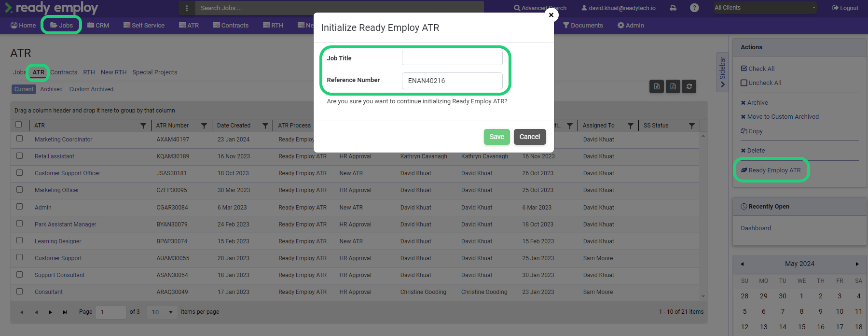Open the All Clients dropdown

click(x=765, y=8)
